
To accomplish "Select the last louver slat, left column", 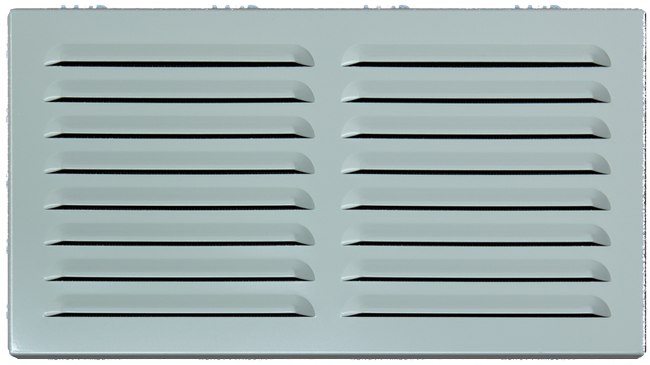I will (179, 306).
